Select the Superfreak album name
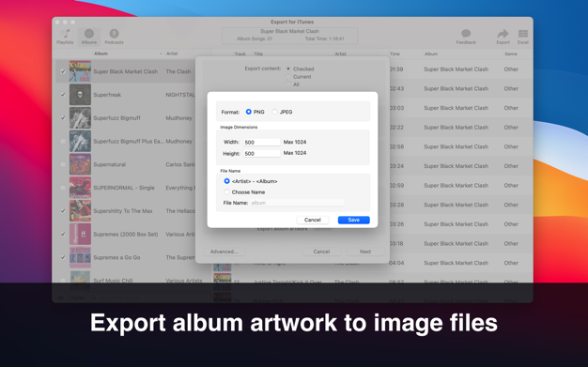Image resolution: width=588 pixels, height=367 pixels. pyautogui.click(x=107, y=95)
